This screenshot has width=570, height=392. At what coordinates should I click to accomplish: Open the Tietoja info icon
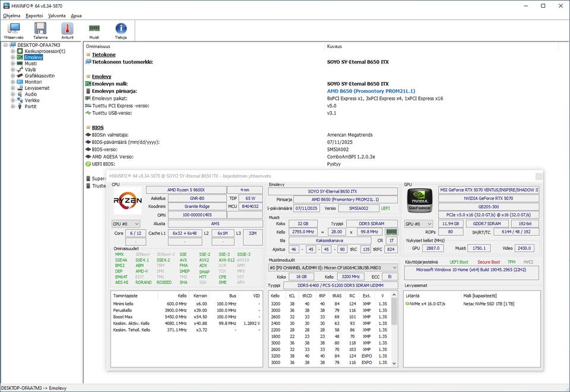click(x=121, y=29)
